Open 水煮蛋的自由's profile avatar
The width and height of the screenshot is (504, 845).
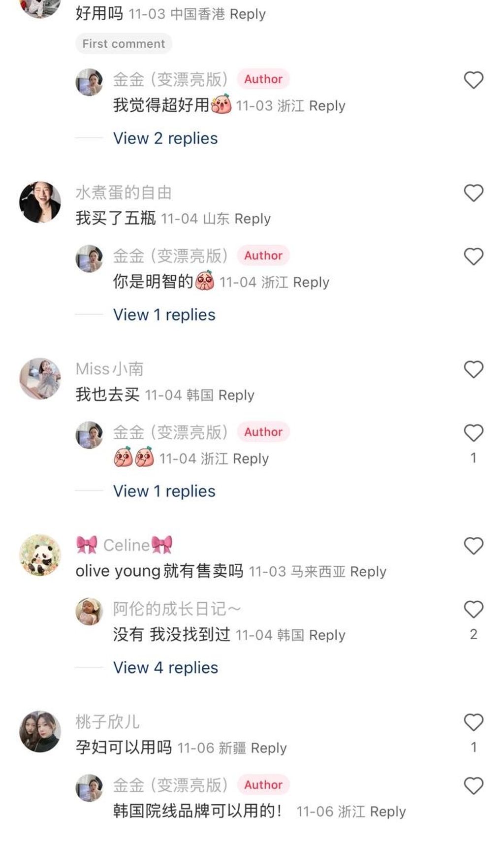[40, 202]
